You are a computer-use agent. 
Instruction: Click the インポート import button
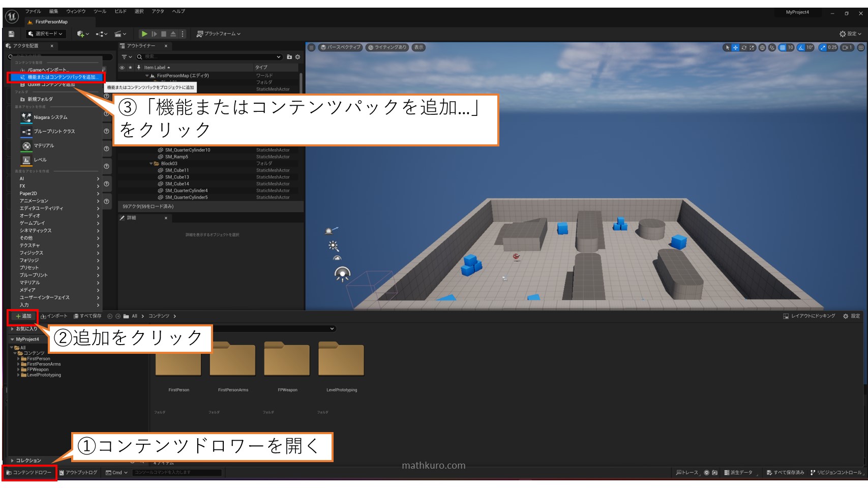click(54, 316)
